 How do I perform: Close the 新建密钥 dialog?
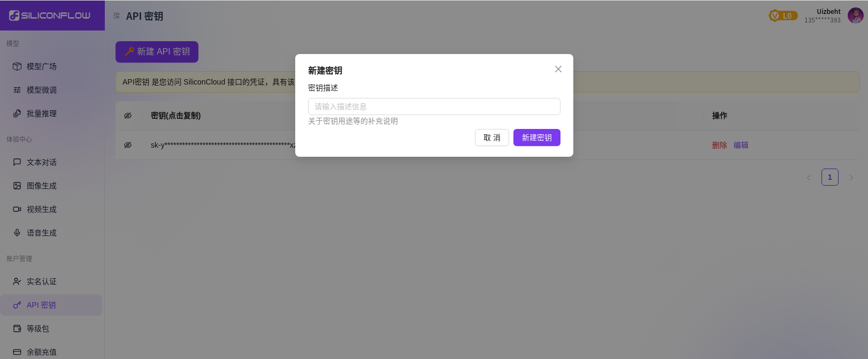[558, 69]
